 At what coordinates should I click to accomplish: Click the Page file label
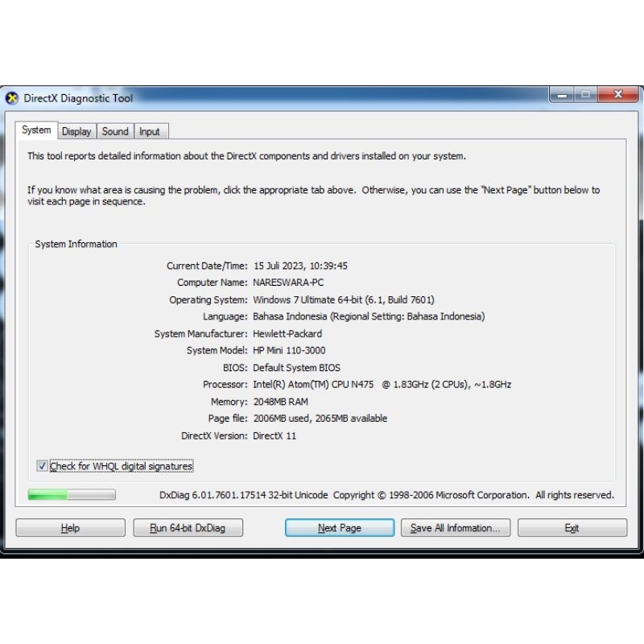coord(228,419)
